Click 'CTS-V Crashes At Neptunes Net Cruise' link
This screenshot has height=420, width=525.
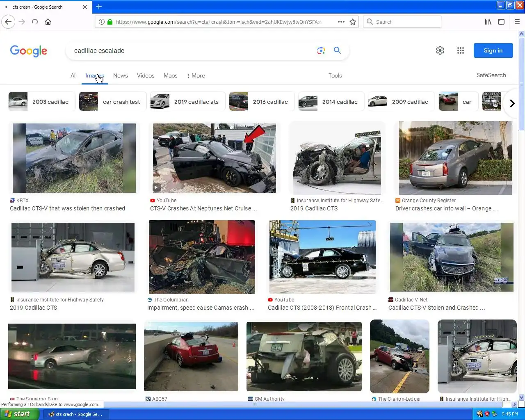click(x=203, y=208)
